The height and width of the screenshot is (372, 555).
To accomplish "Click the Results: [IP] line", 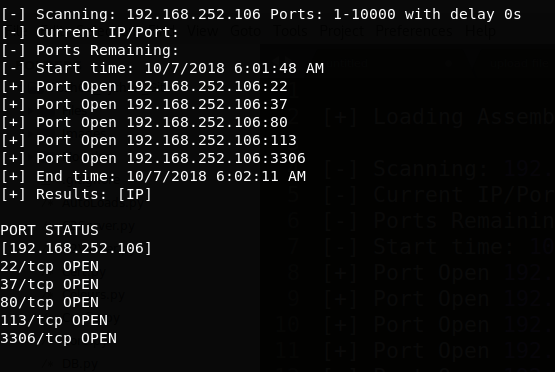I will pos(76,194).
